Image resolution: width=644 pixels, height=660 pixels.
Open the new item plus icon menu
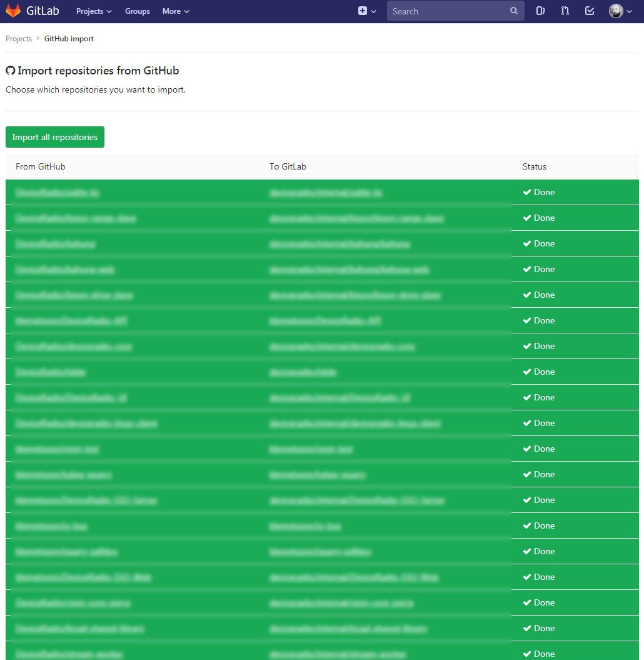click(362, 11)
